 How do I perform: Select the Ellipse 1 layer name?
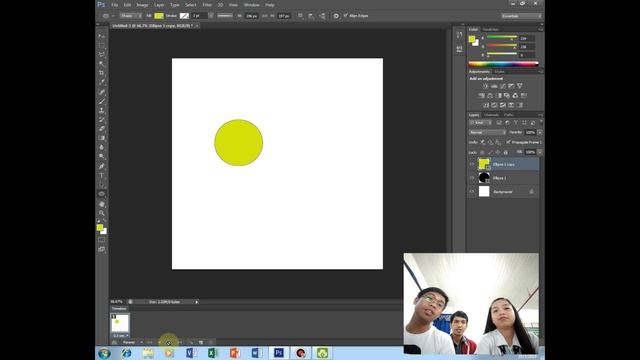coord(499,178)
